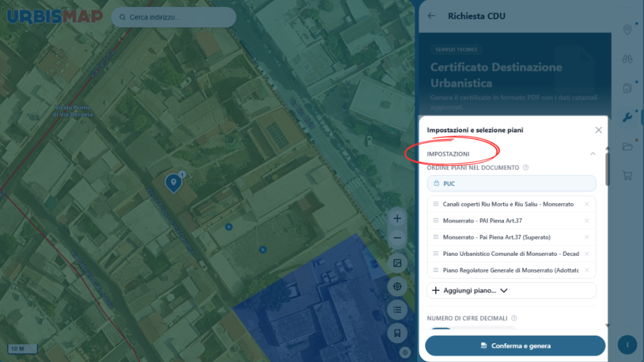This screenshot has width=644, height=362.
Task: Click drag handle of Piano Regolatore Generale row
Action: point(436,270)
